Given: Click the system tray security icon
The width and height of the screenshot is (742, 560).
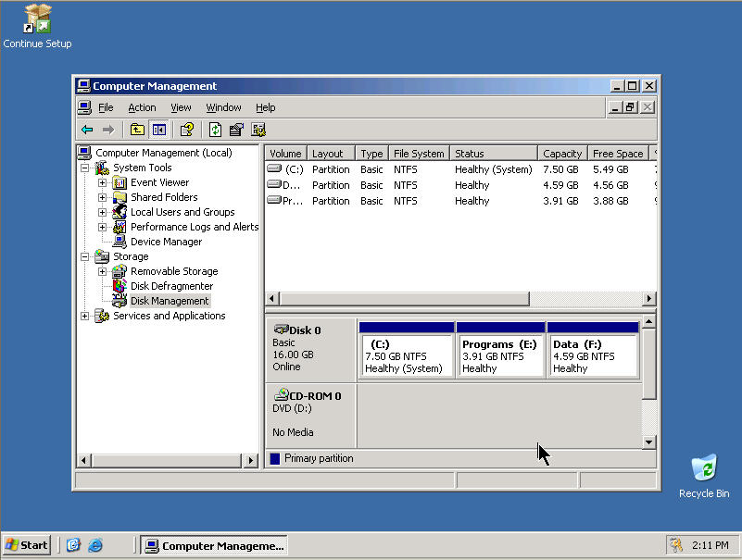Looking at the screenshot, I should tap(677, 545).
